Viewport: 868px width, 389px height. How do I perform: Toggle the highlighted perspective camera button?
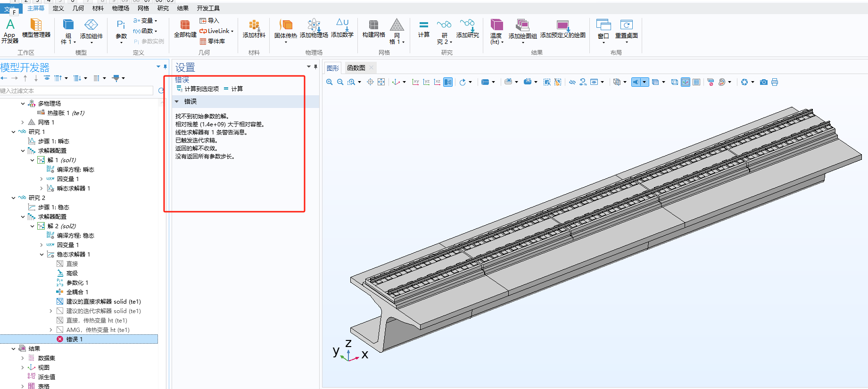pyautogui.click(x=448, y=82)
